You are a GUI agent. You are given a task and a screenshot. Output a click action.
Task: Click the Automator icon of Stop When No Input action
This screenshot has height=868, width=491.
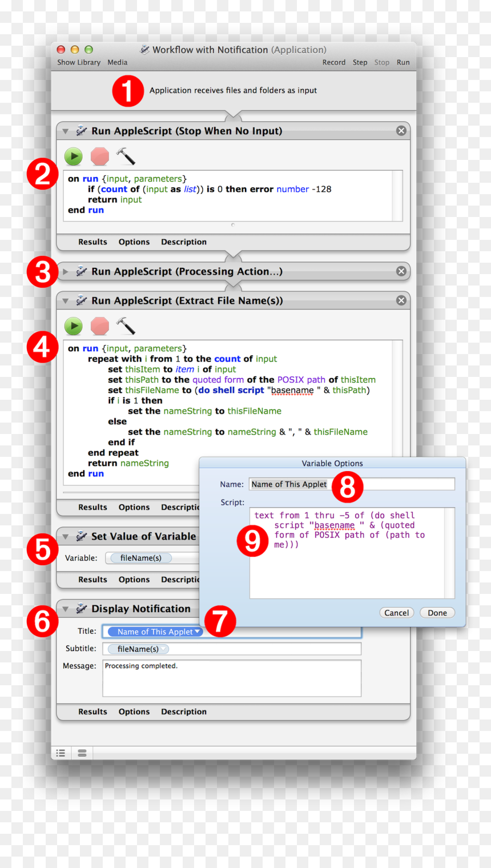(81, 131)
